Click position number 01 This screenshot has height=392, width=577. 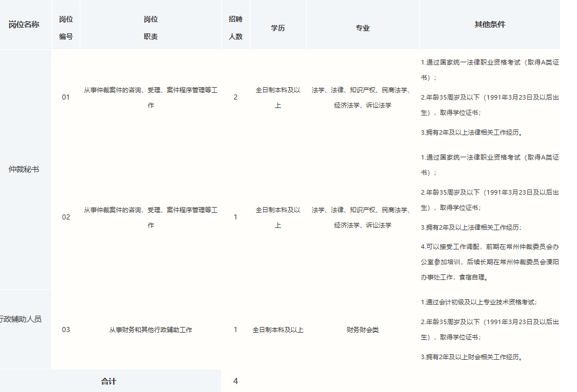pyautogui.click(x=66, y=97)
